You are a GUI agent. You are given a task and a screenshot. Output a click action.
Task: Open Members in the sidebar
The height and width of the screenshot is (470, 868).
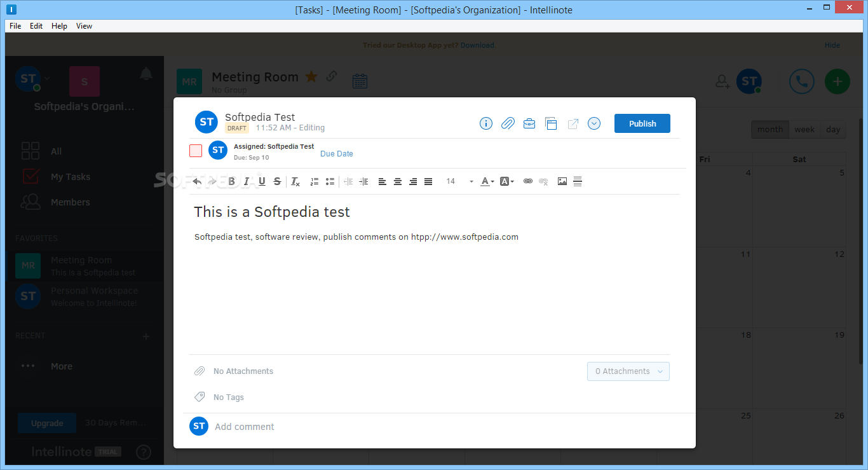pyautogui.click(x=71, y=202)
